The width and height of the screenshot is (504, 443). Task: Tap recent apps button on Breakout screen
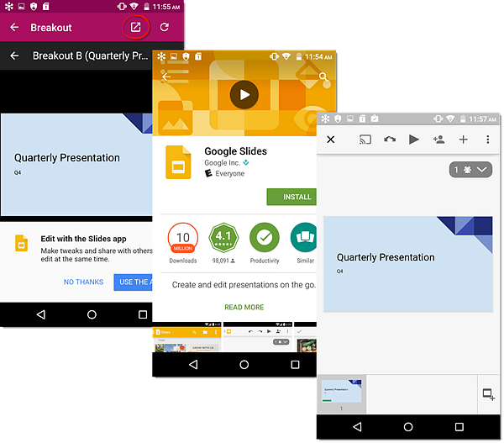point(143,314)
